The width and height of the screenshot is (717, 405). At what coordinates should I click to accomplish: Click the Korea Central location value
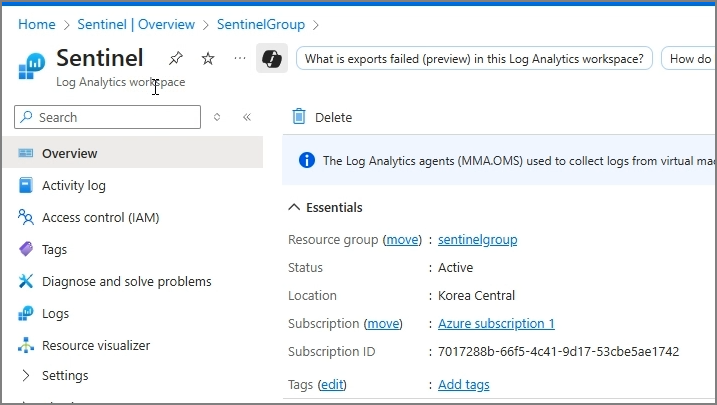(476, 296)
